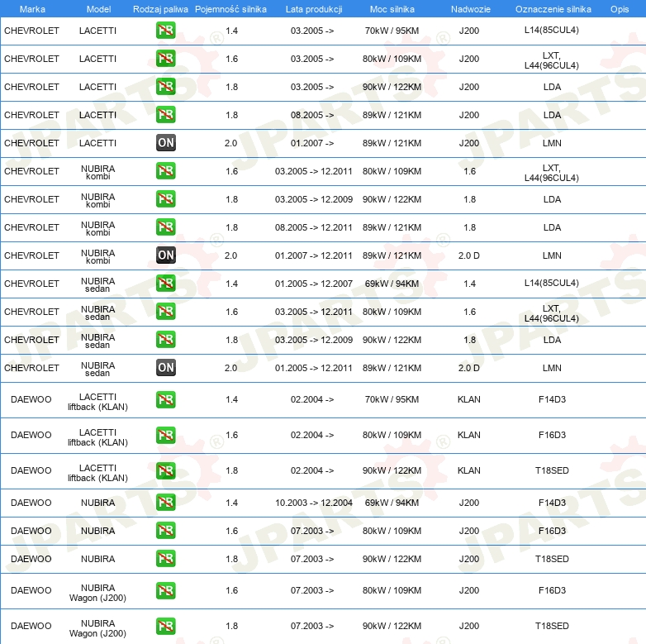The image size is (646, 644).
Task: Click body 2.0 D in Nubira sedan row
Action: [469, 368]
